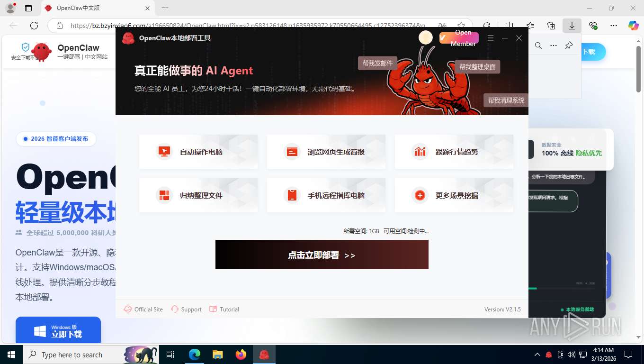The height and width of the screenshot is (364, 644).
Task: Open the Edge Extensions puzzle icon
Action: click(486, 26)
